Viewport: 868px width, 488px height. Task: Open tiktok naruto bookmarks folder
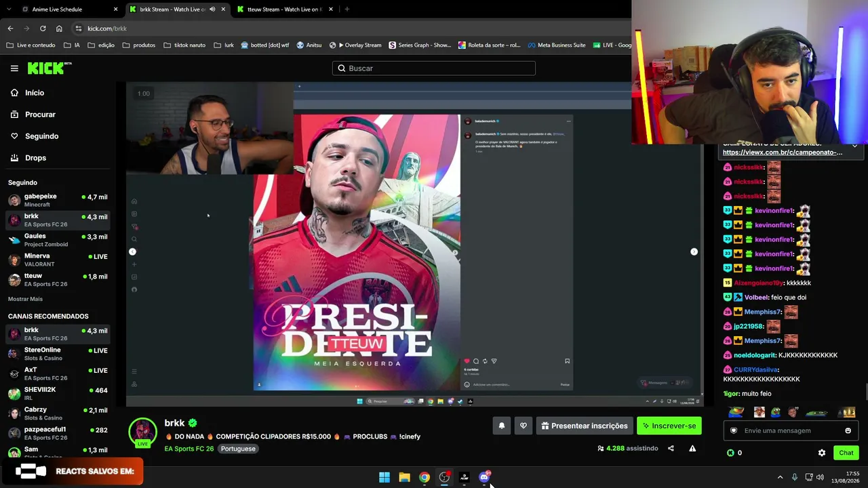point(184,45)
